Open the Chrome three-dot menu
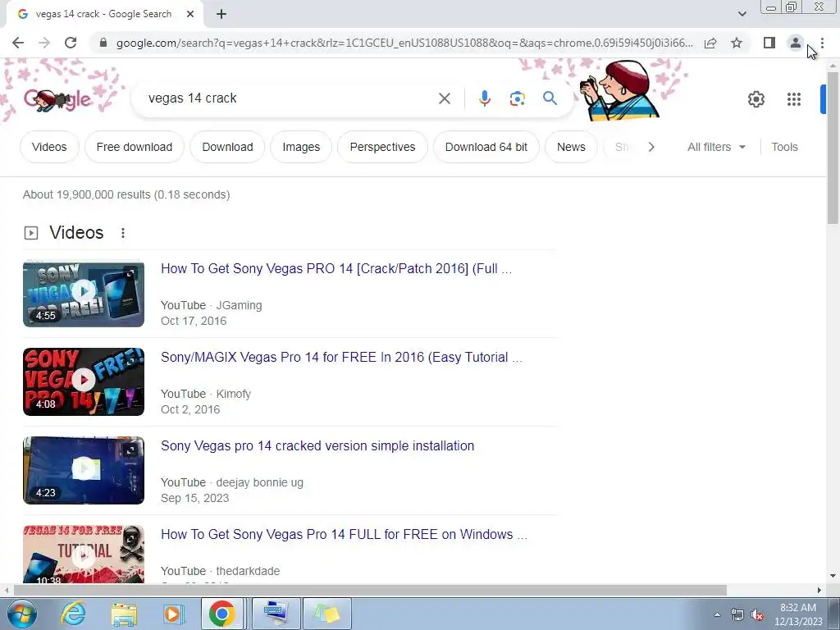 [822, 43]
